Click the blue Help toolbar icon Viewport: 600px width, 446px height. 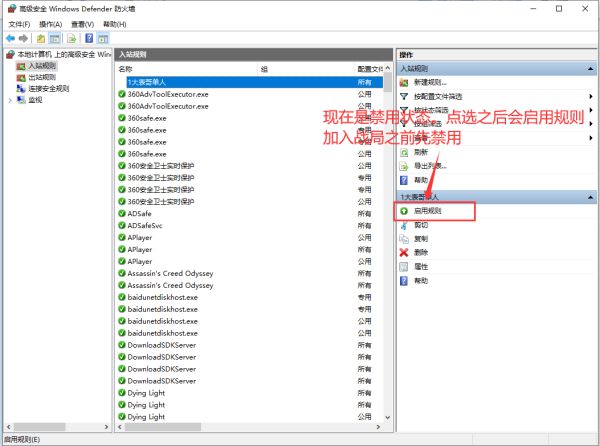pos(88,38)
